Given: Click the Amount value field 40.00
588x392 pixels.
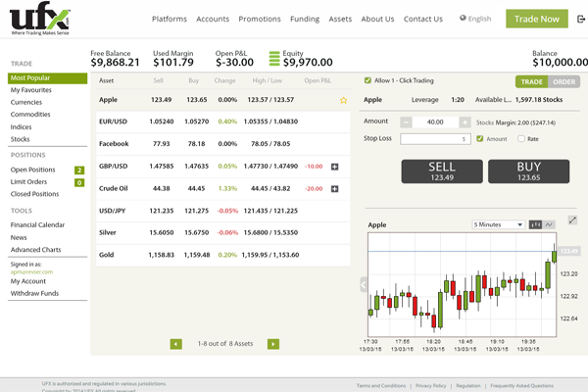Looking at the screenshot, I should tap(435, 122).
